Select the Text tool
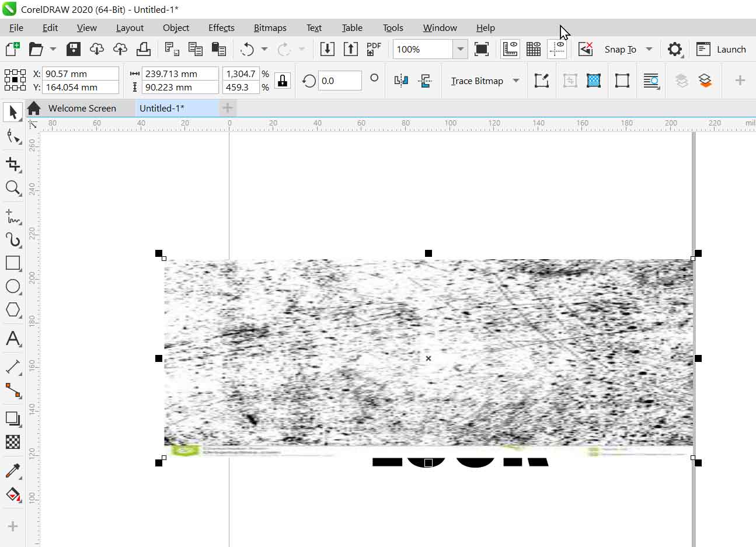756x547 pixels. click(13, 339)
